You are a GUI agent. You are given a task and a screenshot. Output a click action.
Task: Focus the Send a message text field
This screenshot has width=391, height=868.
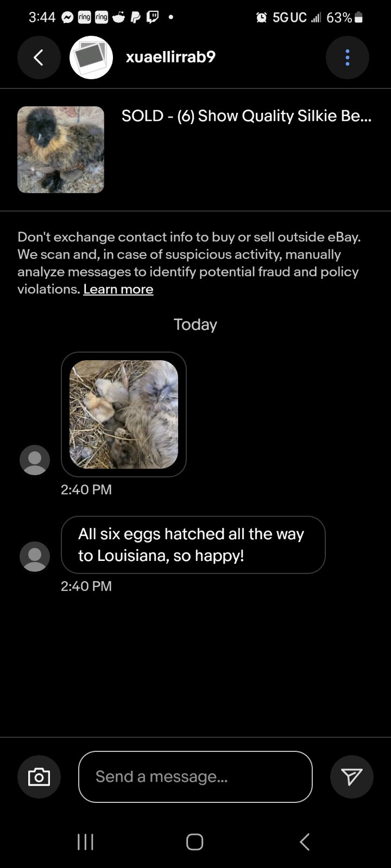(195, 777)
